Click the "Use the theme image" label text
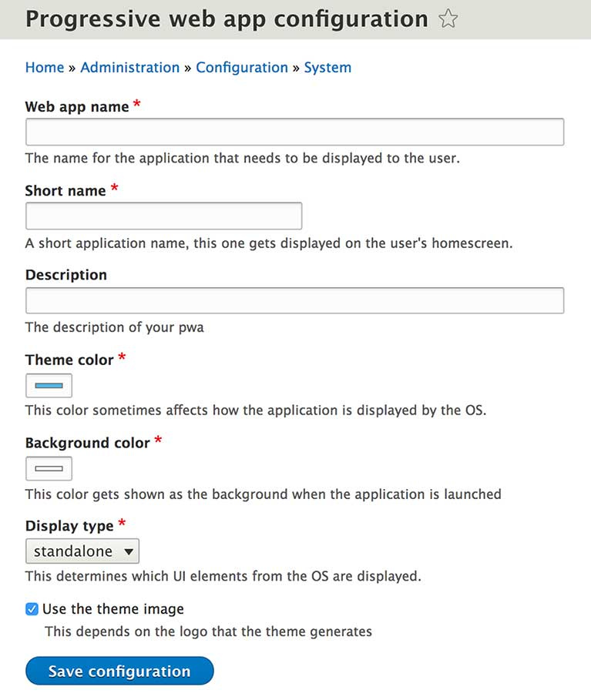 click(113, 609)
